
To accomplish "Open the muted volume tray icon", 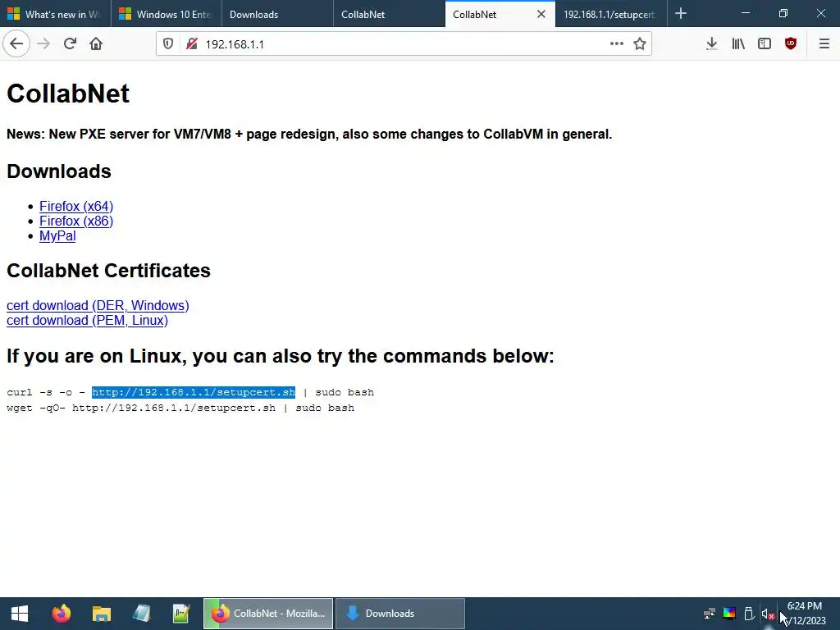I will pos(768,614).
